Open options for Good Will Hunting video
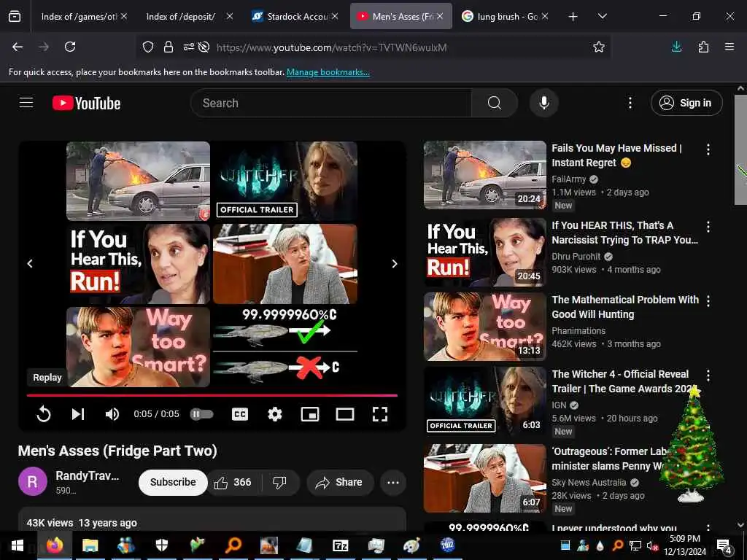 [x=708, y=301]
